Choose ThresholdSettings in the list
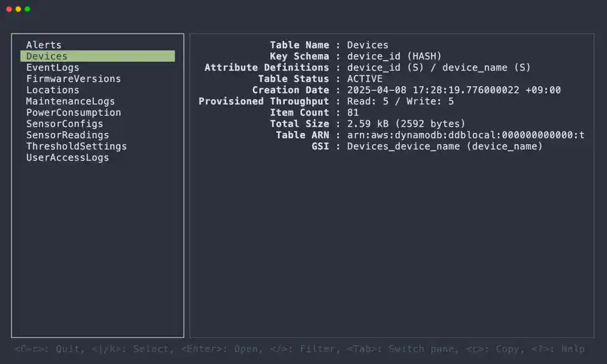 (76, 146)
